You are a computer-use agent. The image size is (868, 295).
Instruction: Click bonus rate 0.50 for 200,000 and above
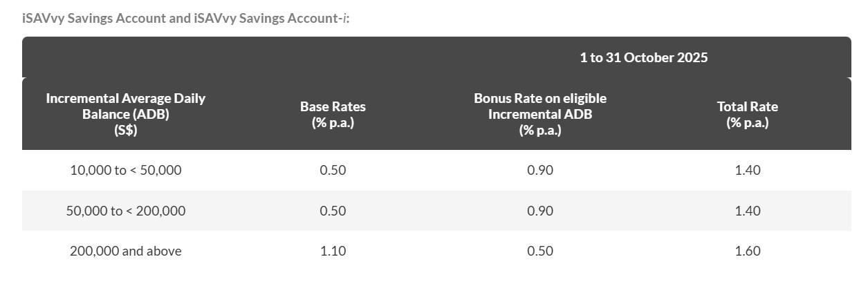(539, 251)
